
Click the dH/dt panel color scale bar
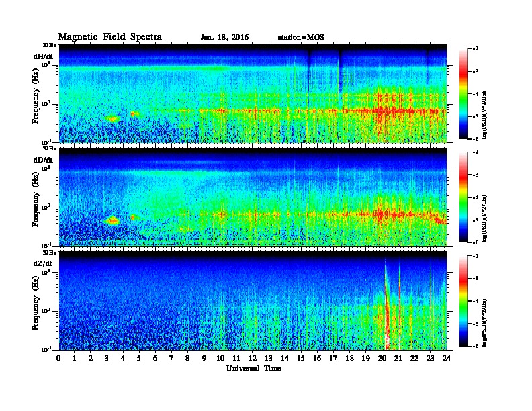click(x=463, y=93)
